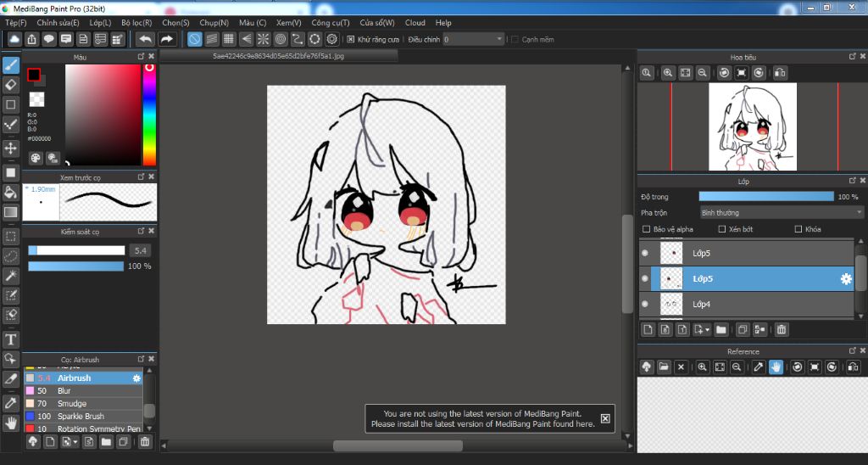Open settings gear for selected Lớp5 layer
This screenshot has height=465, width=868.
[x=846, y=279]
